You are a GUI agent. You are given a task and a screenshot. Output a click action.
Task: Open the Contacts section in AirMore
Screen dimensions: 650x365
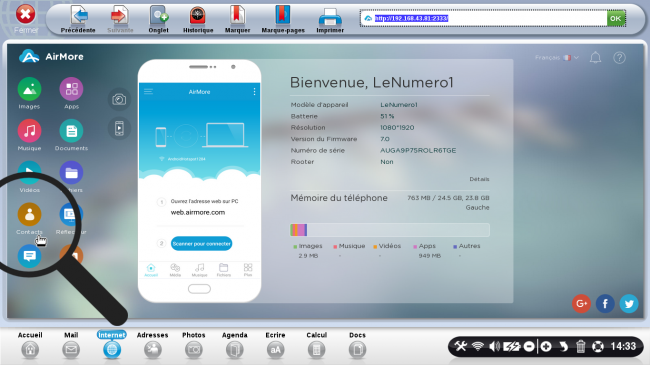coord(29,215)
